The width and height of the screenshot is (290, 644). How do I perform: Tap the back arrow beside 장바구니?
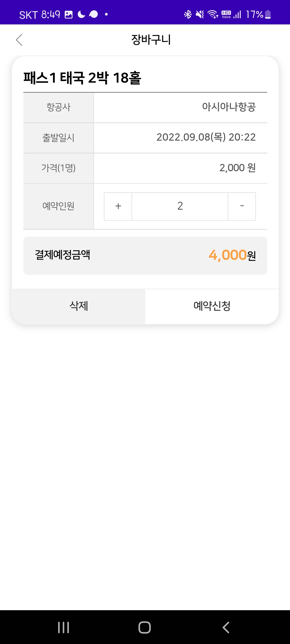19,40
